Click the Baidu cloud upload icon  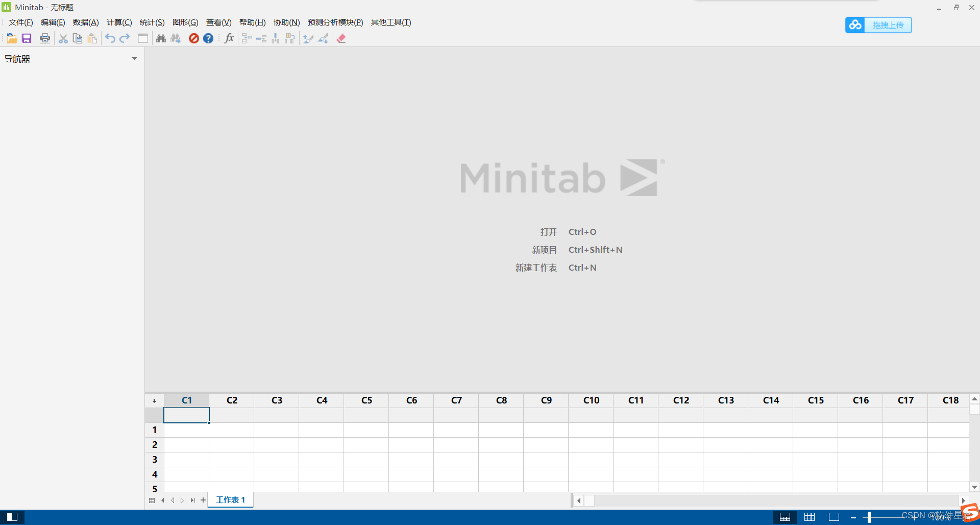(855, 25)
